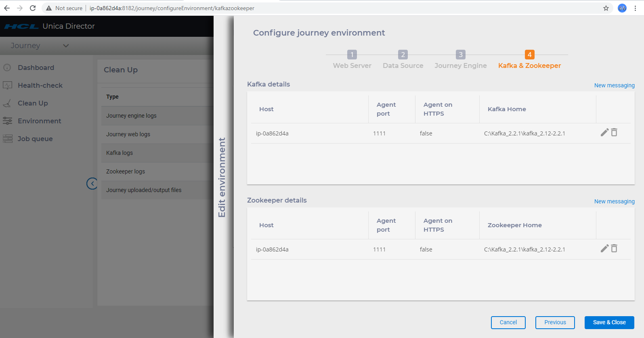Open the Health-check sidebar item

pyautogui.click(x=40, y=85)
